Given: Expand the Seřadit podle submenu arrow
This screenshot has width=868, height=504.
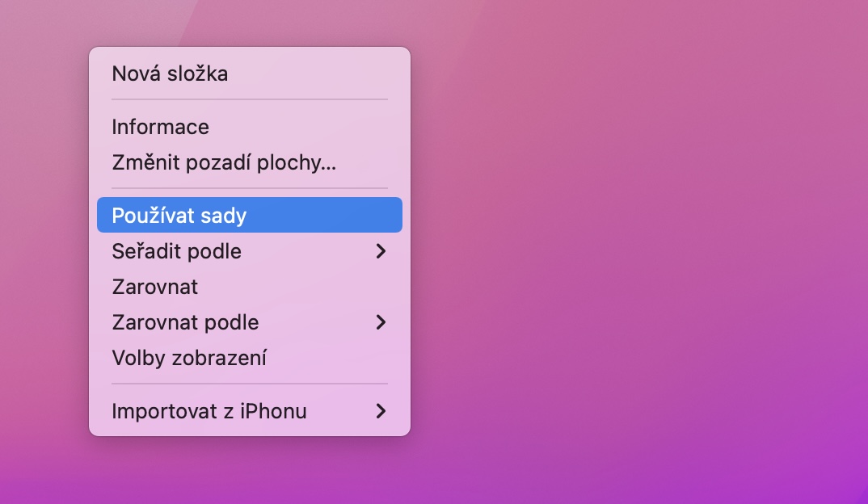Looking at the screenshot, I should (x=381, y=251).
